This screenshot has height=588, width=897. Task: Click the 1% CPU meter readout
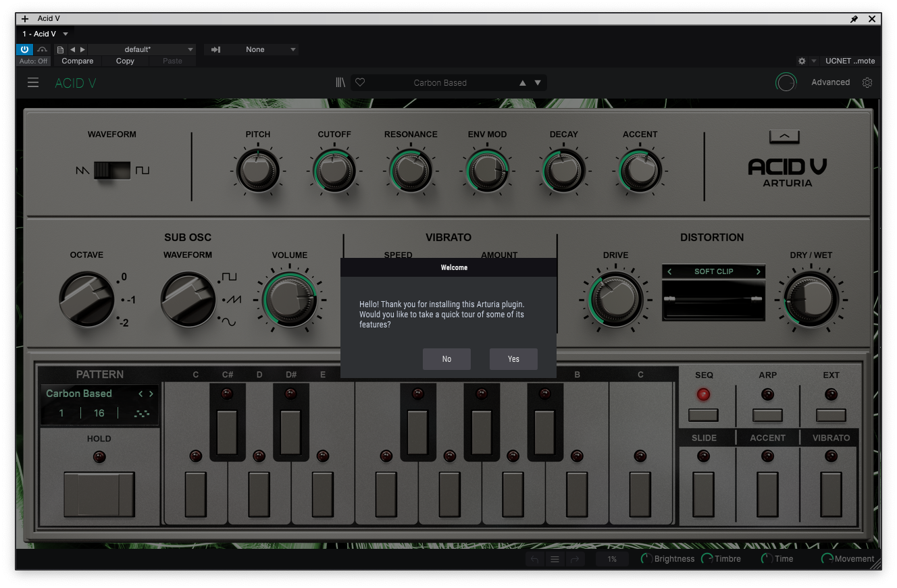(x=612, y=559)
